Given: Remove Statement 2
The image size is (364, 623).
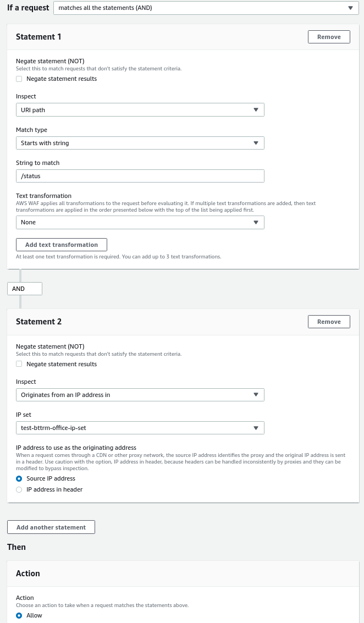Looking at the screenshot, I should [x=329, y=322].
